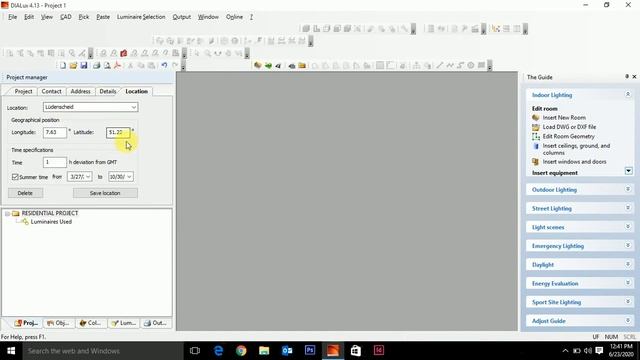Image resolution: width=640 pixels, height=360 pixels.
Task: Click the Open project folder toolbar icon
Action: 73,65
